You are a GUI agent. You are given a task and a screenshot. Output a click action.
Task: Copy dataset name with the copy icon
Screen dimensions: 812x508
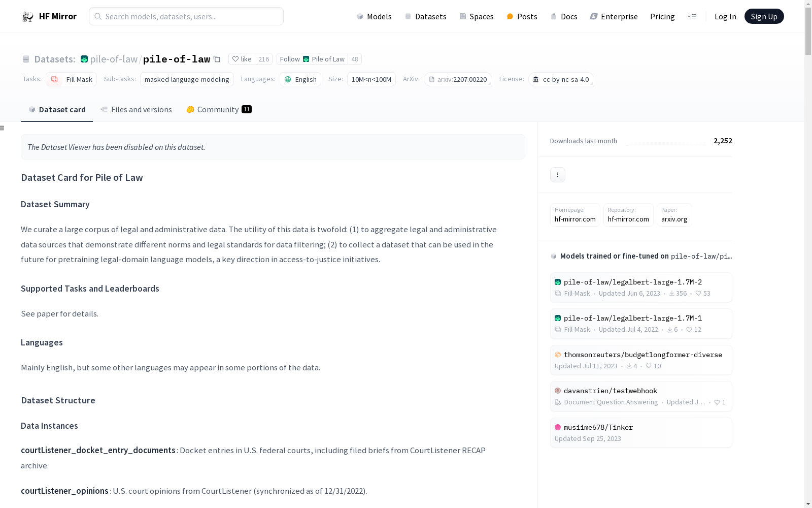(217, 59)
